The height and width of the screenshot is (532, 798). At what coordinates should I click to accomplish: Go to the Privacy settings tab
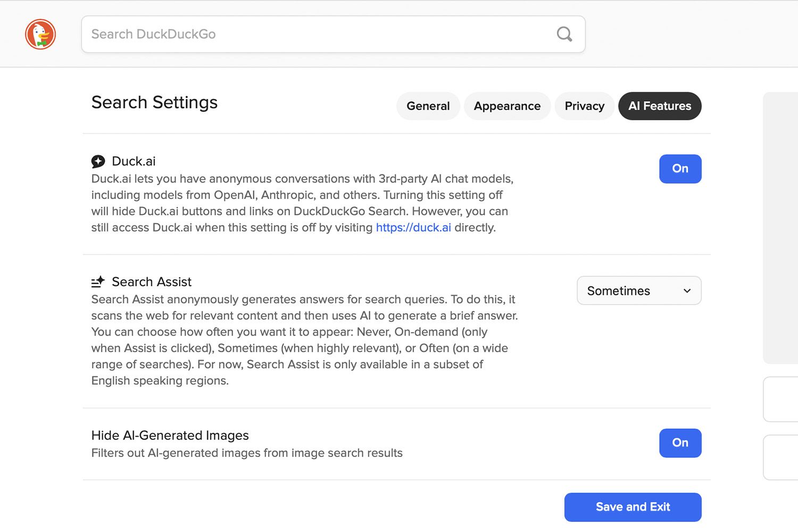pyautogui.click(x=584, y=106)
